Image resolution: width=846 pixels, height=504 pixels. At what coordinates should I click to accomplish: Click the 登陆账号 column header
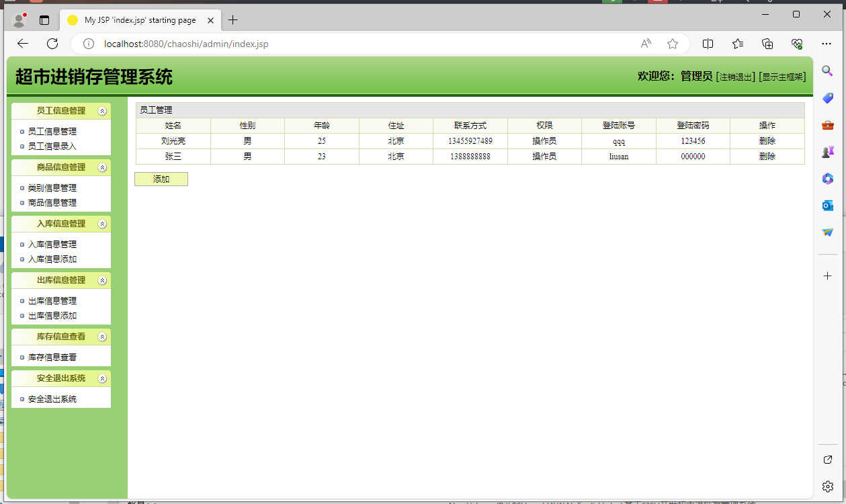619,126
